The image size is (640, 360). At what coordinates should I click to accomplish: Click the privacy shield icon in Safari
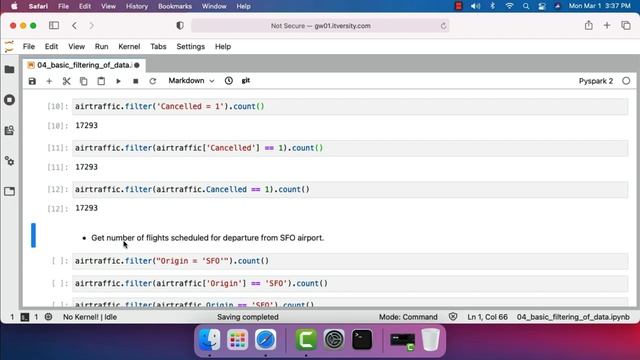tap(180, 25)
